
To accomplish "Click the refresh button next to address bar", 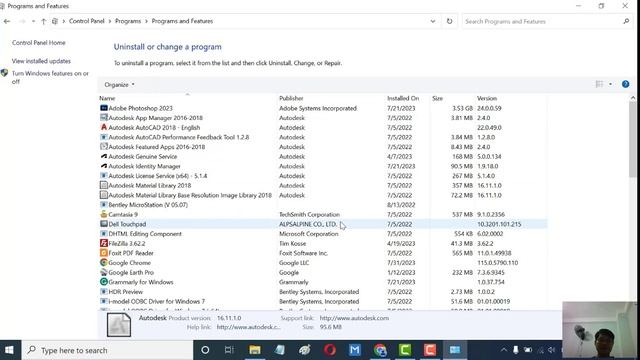I will [449, 21].
